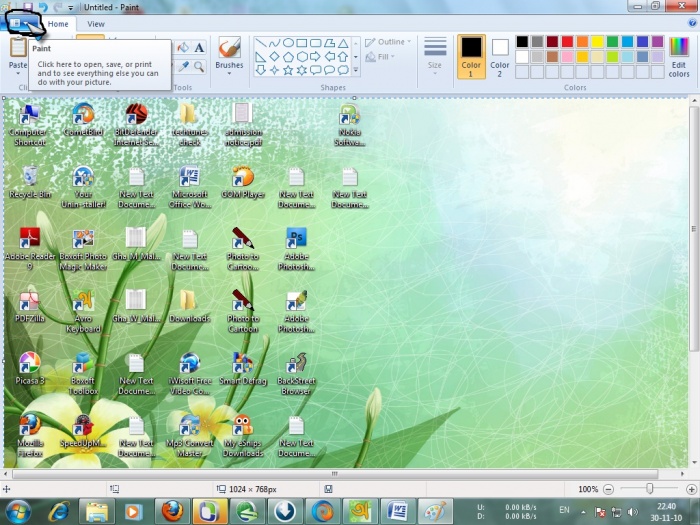Pick the Left arrow shape
Viewport: 700px width, 525px height.
[x=329, y=57]
